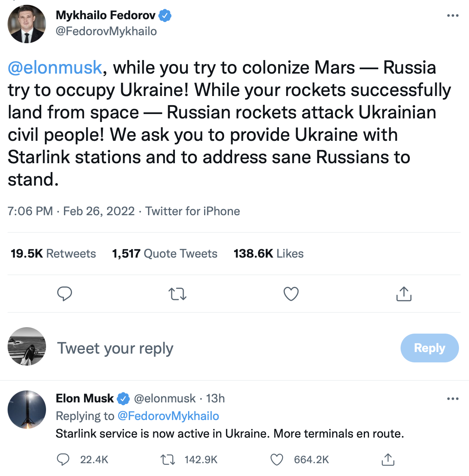
Task: Click the Tweet your reply text field
Action: [225, 348]
